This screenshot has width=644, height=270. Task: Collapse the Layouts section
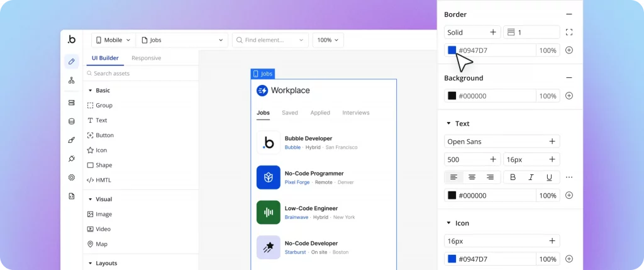coord(91,263)
